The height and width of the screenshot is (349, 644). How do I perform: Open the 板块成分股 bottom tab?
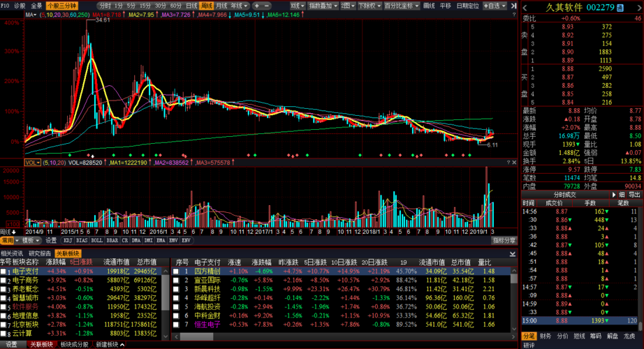74,345
